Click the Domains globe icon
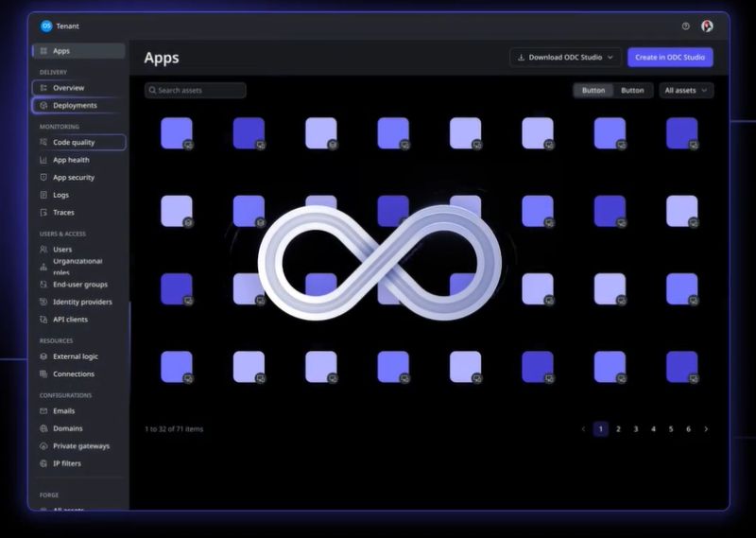This screenshot has height=538, width=756. point(43,428)
